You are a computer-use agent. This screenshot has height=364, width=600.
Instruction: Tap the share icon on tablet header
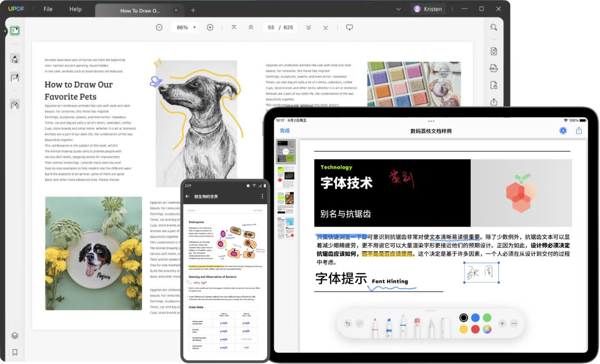tap(579, 131)
